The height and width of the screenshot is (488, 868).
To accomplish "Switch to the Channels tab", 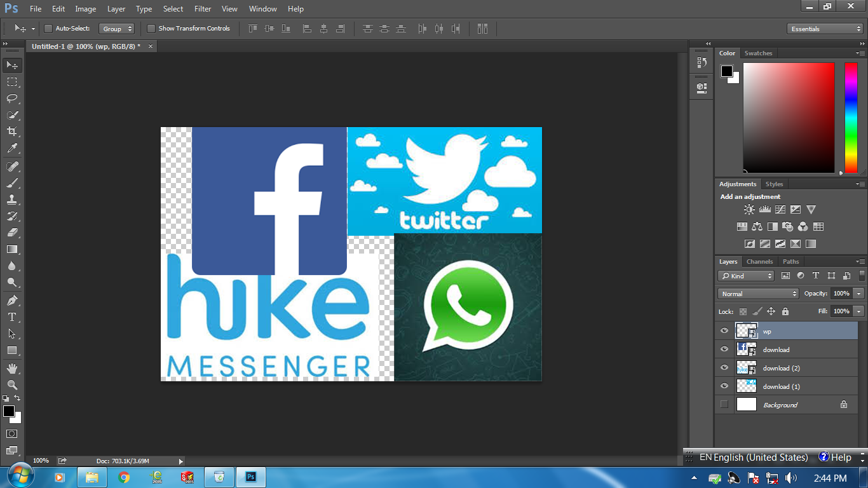I will (x=759, y=261).
